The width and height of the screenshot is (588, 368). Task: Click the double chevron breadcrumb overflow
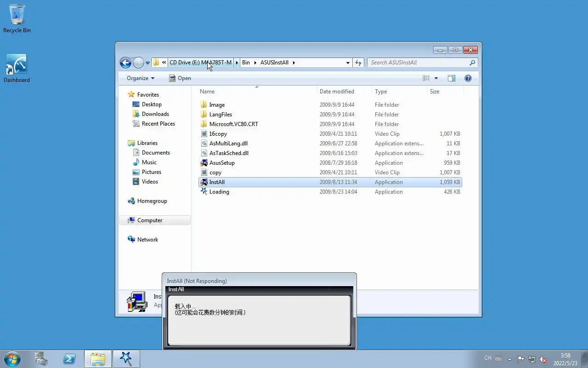pos(164,63)
